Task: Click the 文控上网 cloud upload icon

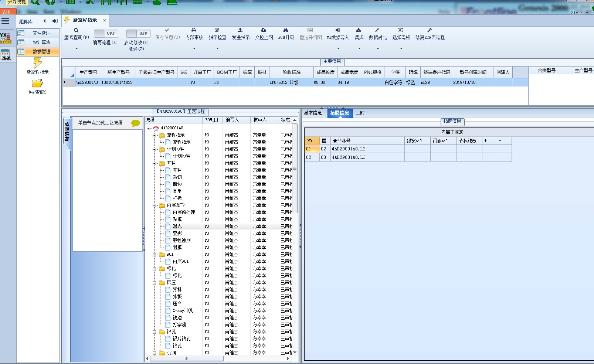Action: tap(264, 30)
